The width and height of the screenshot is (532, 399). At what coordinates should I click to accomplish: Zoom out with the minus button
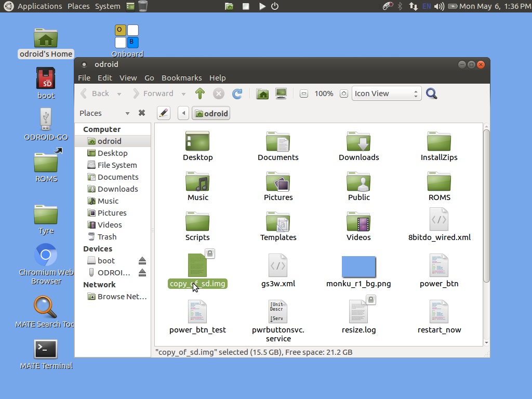(x=304, y=94)
